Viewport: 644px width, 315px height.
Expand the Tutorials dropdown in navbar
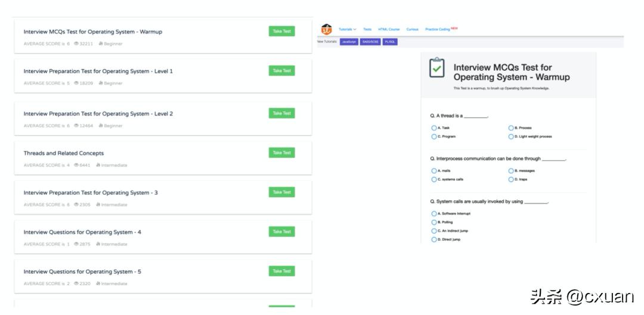click(347, 29)
